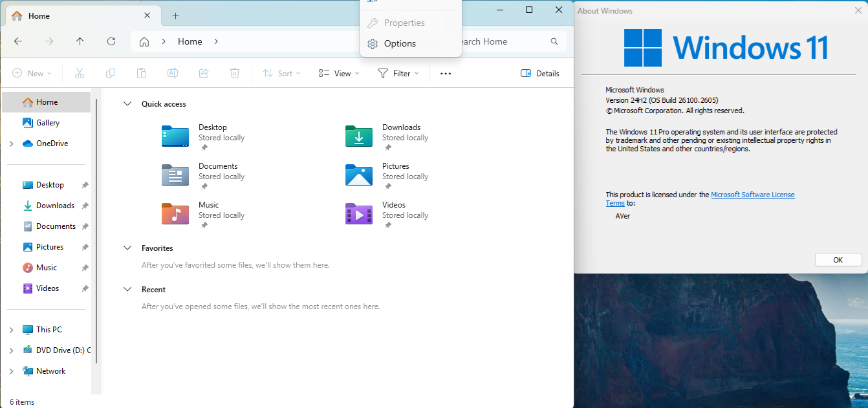Click the '6 items' status bar text
Screen dimensions: 868x408
click(x=22, y=402)
